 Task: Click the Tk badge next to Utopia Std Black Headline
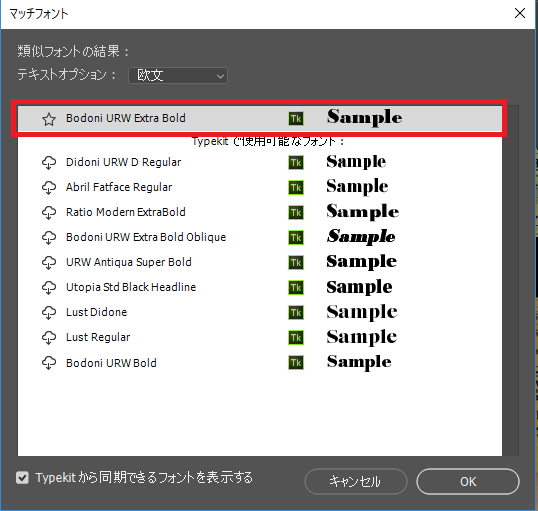tap(296, 288)
